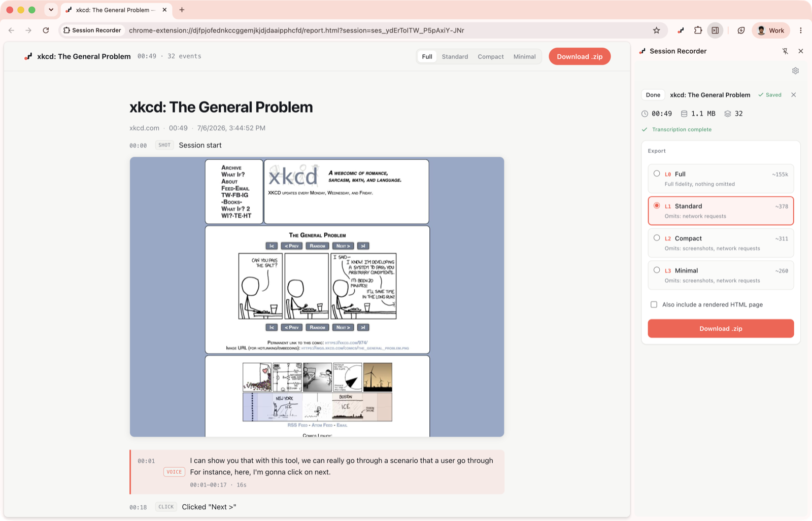
Task: Bookmark this page with the star icon
Action: [x=656, y=30]
